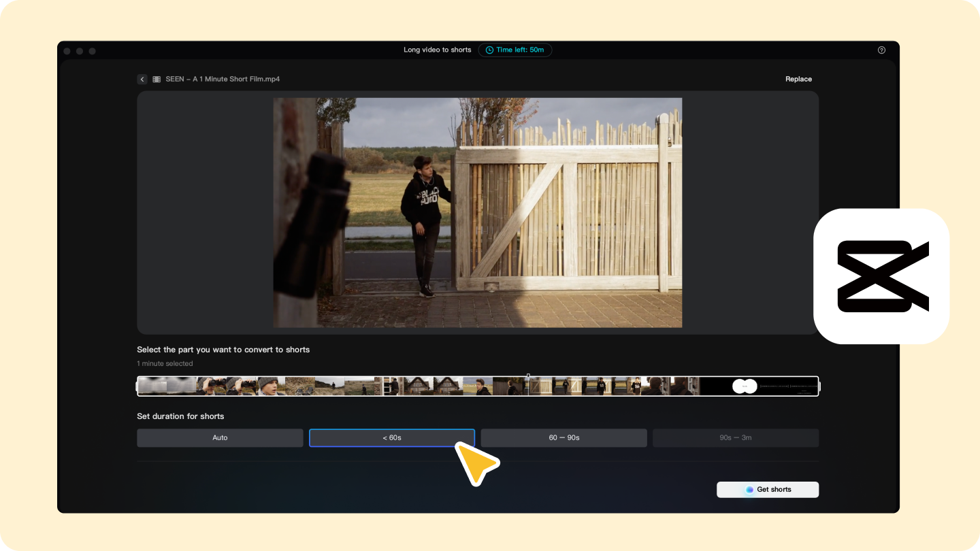Click the Long video to shorts title
Image resolution: width=980 pixels, height=551 pixels.
click(438, 50)
